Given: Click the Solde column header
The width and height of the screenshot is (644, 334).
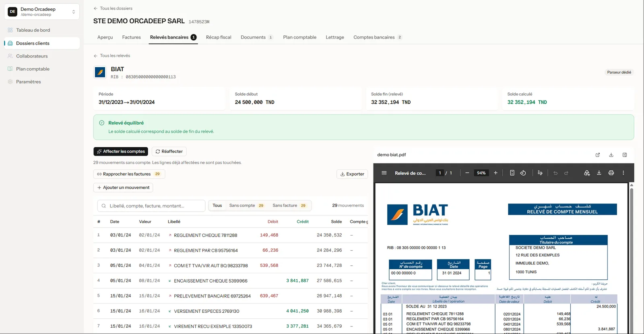Looking at the screenshot, I should pos(336,222).
